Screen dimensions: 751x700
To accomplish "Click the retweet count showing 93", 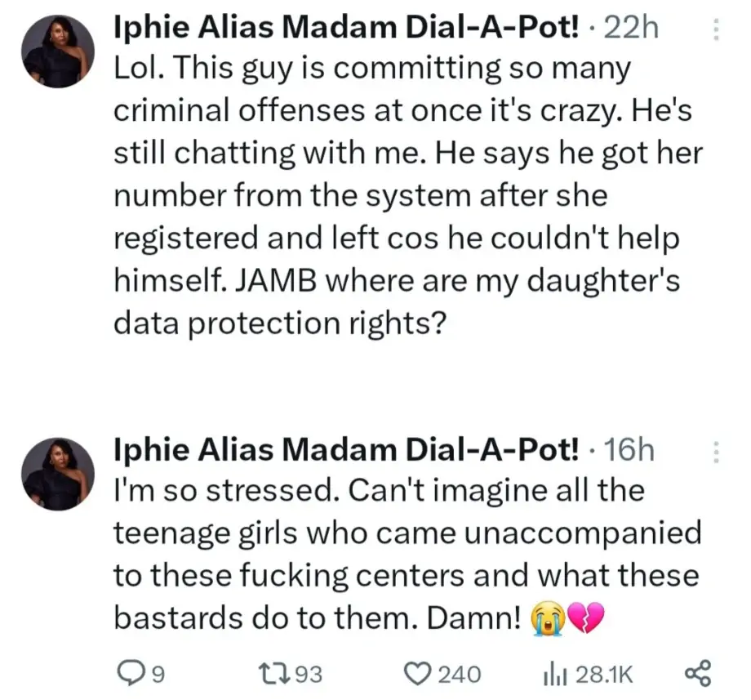I will (x=308, y=673).
